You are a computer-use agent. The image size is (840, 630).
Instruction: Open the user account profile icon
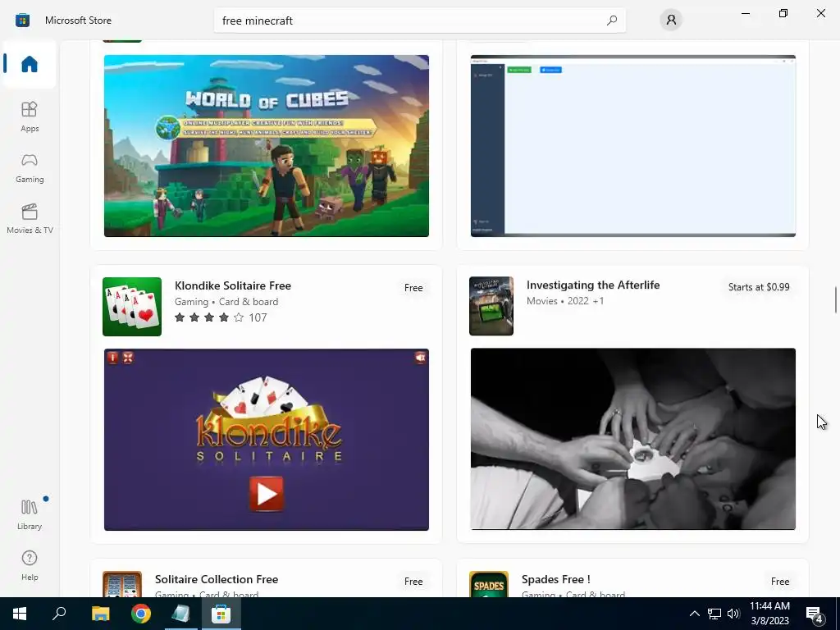(x=671, y=21)
